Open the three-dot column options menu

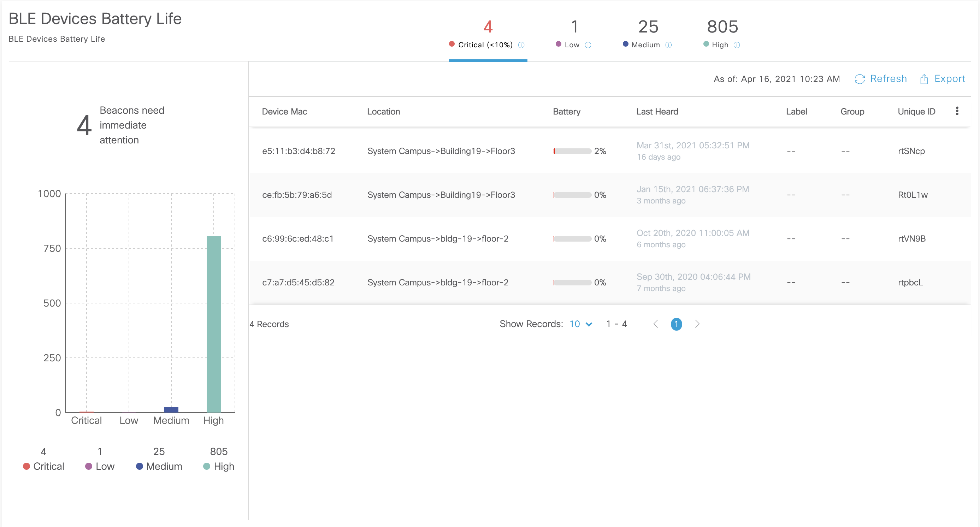(957, 111)
